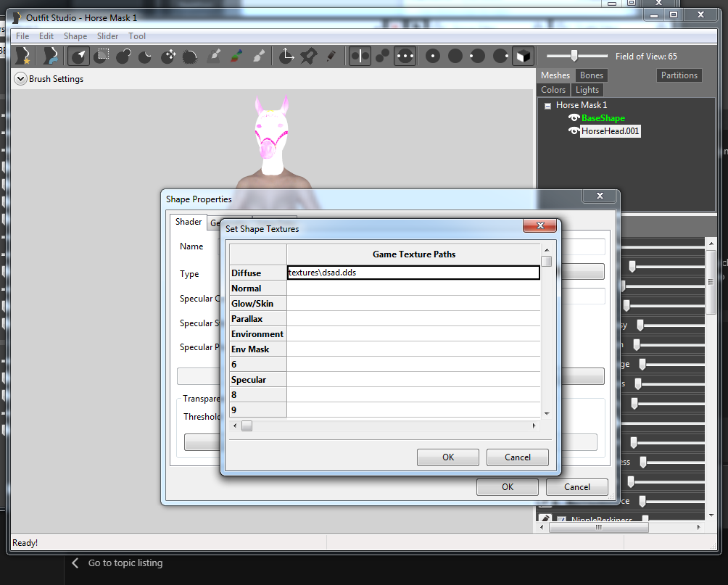Click the Game Texture Paths column header
Screen dimensions: 728x585
pos(414,254)
